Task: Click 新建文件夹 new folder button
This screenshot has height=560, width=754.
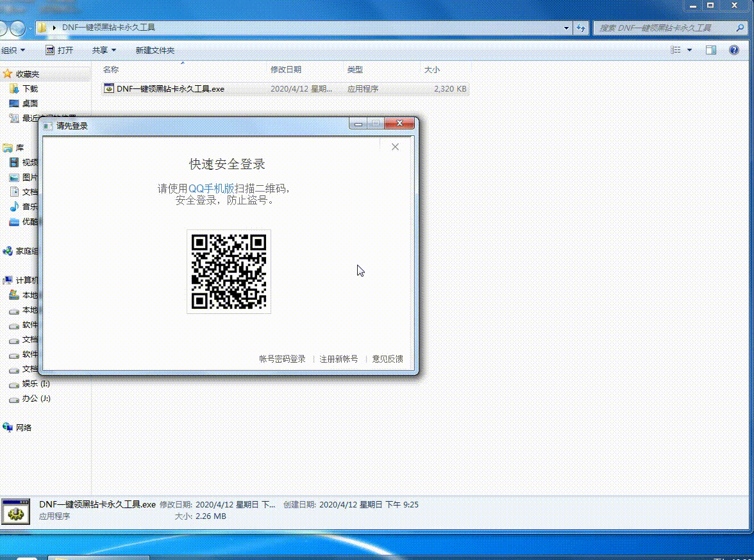Action: 155,50
